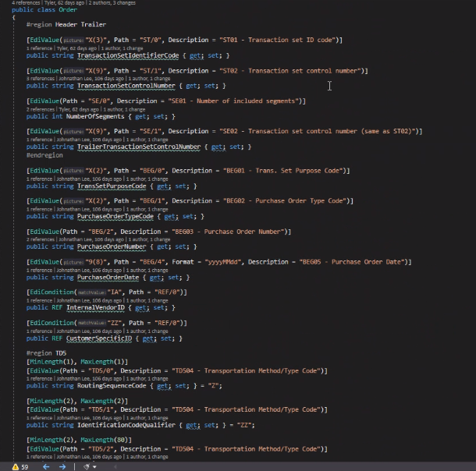This screenshot has height=471, width=476.
Task: Click property name TransactionSetControlNumber
Action: [126, 86]
